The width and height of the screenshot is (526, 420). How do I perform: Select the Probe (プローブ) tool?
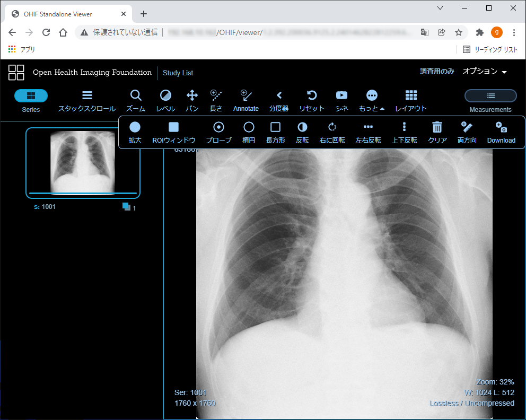(x=218, y=133)
